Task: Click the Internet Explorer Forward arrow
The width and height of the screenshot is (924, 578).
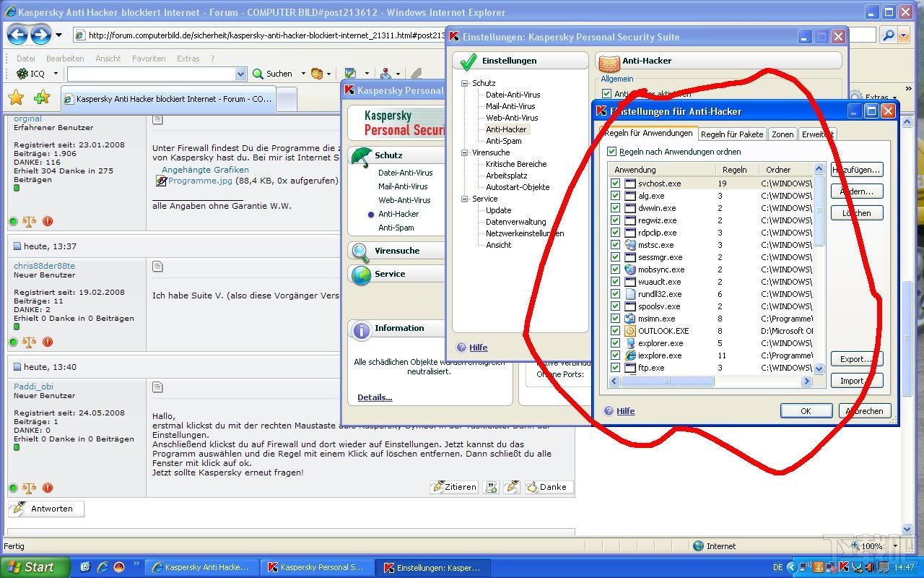Action: pyautogui.click(x=40, y=34)
